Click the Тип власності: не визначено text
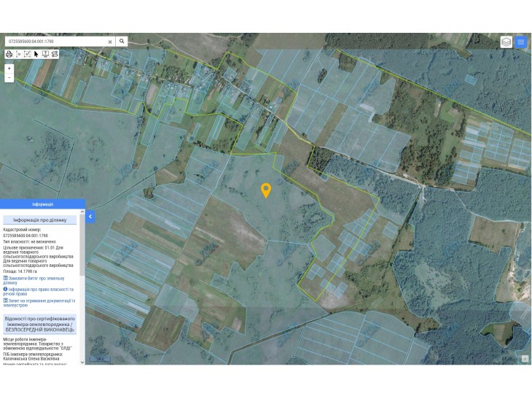The image size is (532, 399). click(x=30, y=241)
